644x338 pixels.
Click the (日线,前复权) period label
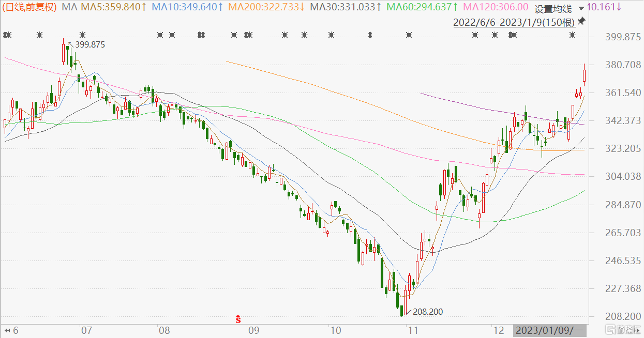31,7
